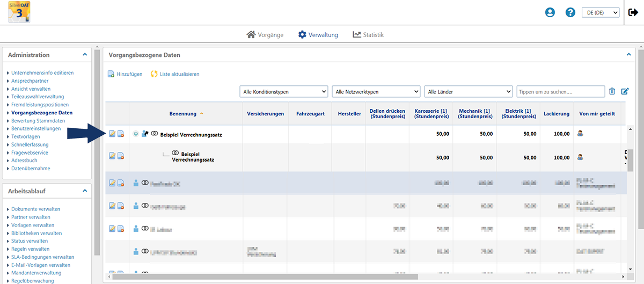Collapse the Vorgangsbezogene Daten panel
Viewport: 644px width, 284px height.
[629, 55]
